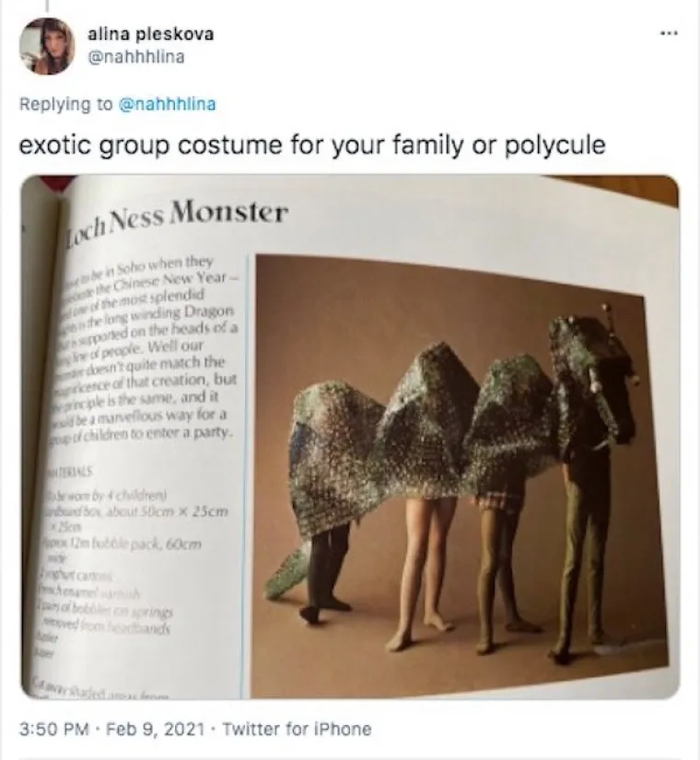Open alina pleskova's profile avatar
The height and width of the screenshot is (760, 700).
click(x=47, y=46)
